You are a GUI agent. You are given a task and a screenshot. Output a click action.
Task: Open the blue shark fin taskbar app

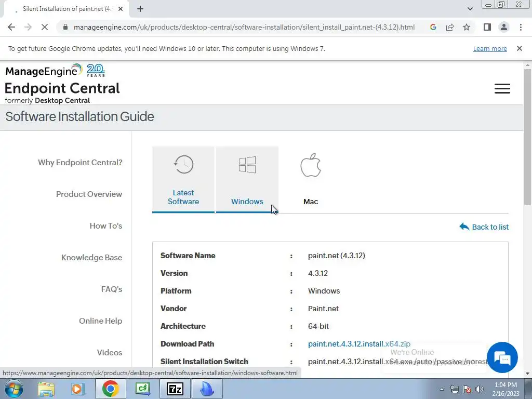[207, 389]
